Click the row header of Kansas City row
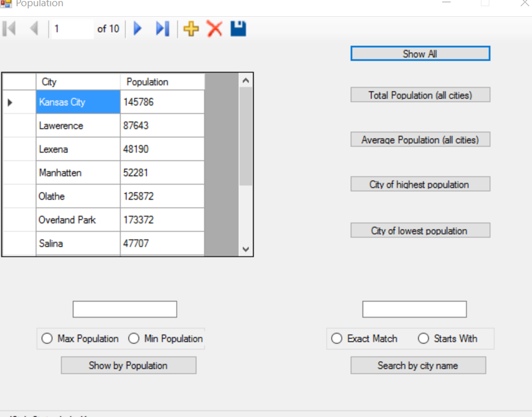The image size is (532, 417). (19, 102)
